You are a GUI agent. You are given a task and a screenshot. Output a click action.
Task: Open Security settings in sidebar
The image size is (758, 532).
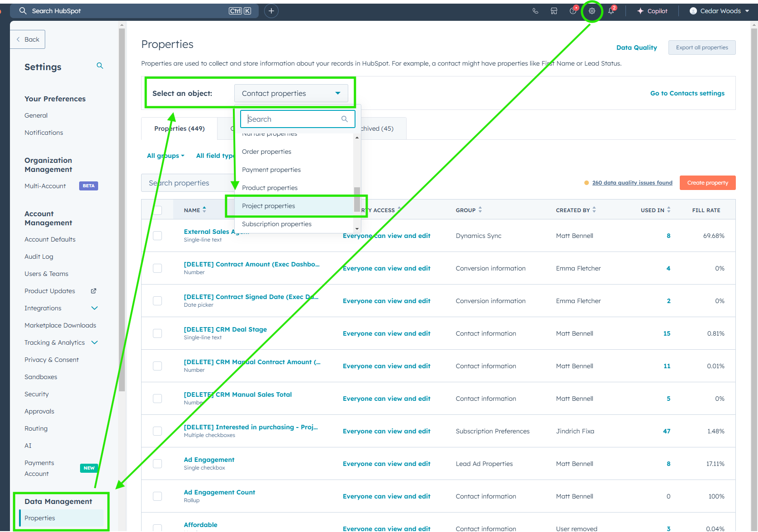pos(37,394)
